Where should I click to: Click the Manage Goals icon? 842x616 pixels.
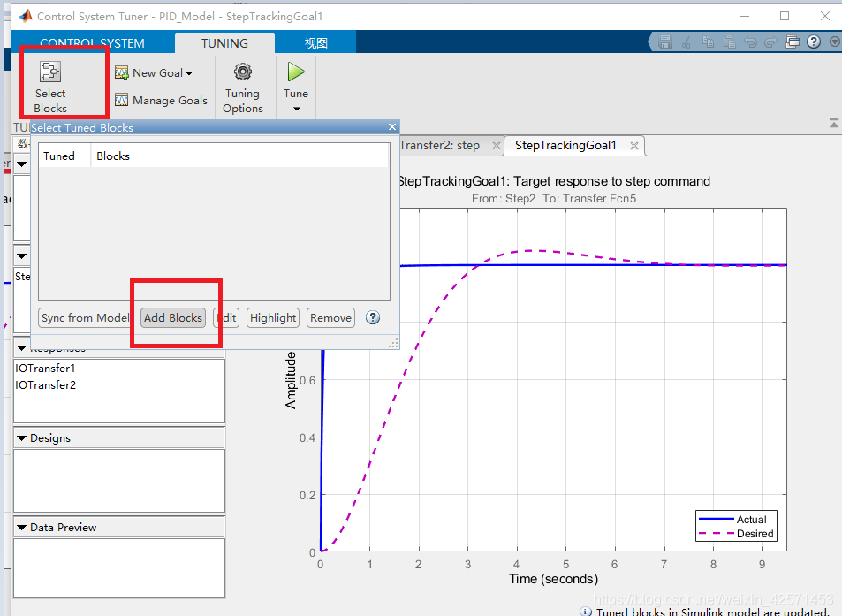tap(122, 100)
